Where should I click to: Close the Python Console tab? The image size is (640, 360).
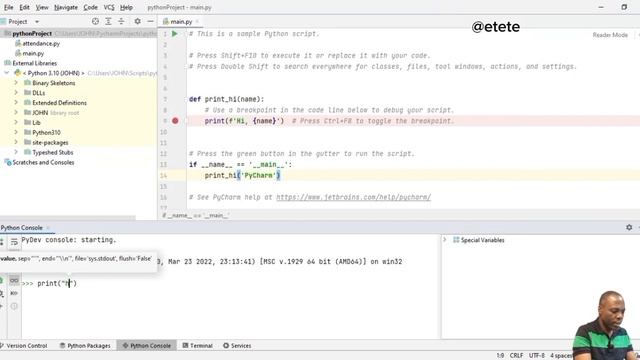[x=48, y=228]
